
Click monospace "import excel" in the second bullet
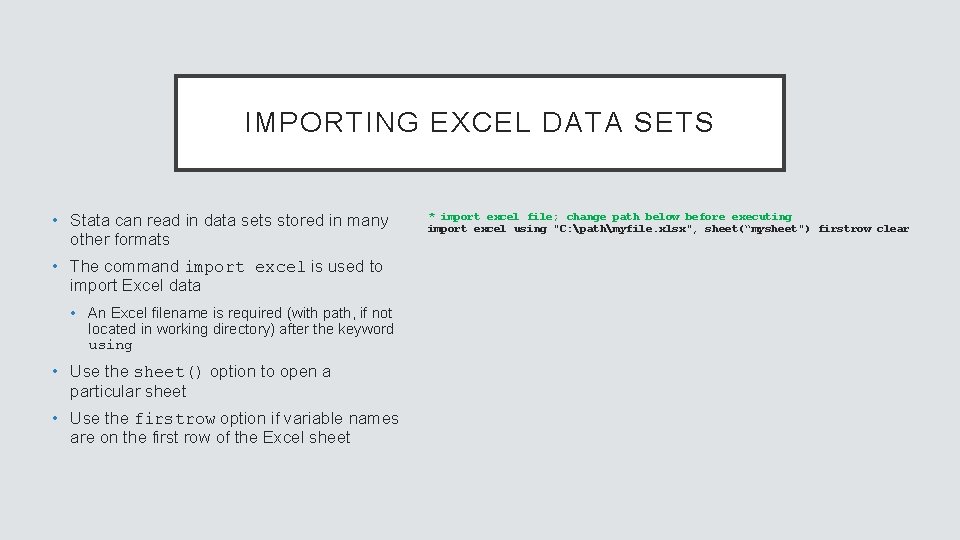(245, 267)
